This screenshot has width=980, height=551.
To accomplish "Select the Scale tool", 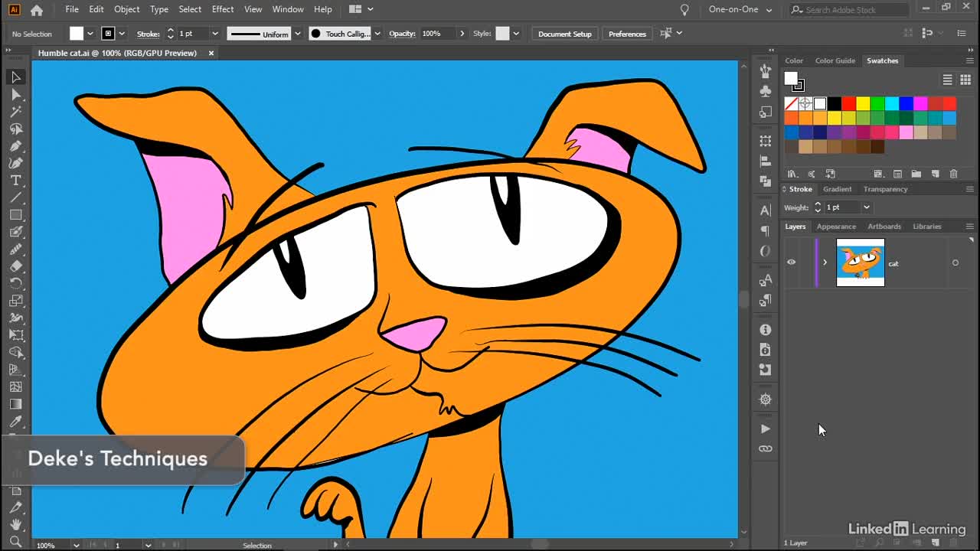I will (15, 301).
